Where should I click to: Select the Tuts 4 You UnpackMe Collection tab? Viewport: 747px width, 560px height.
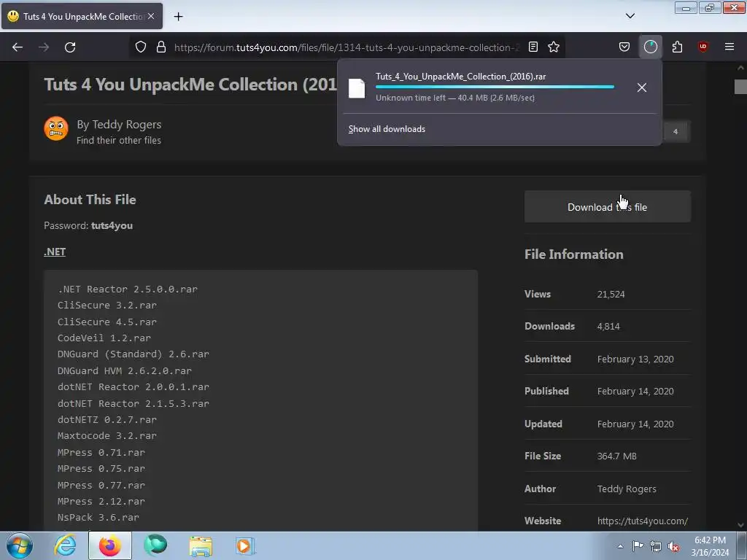[x=82, y=16]
